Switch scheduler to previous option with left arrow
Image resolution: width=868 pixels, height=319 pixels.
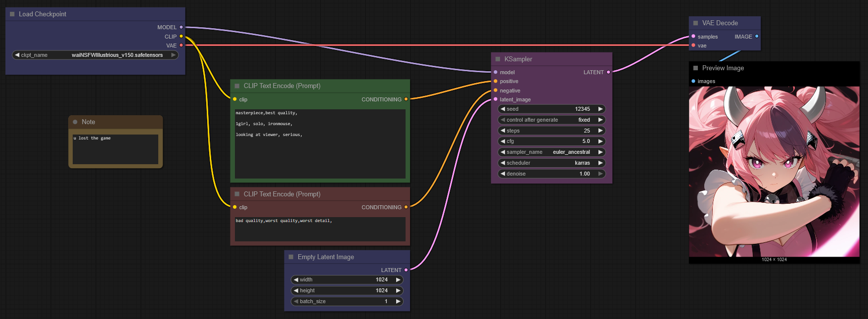pyautogui.click(x=503, y=163)
